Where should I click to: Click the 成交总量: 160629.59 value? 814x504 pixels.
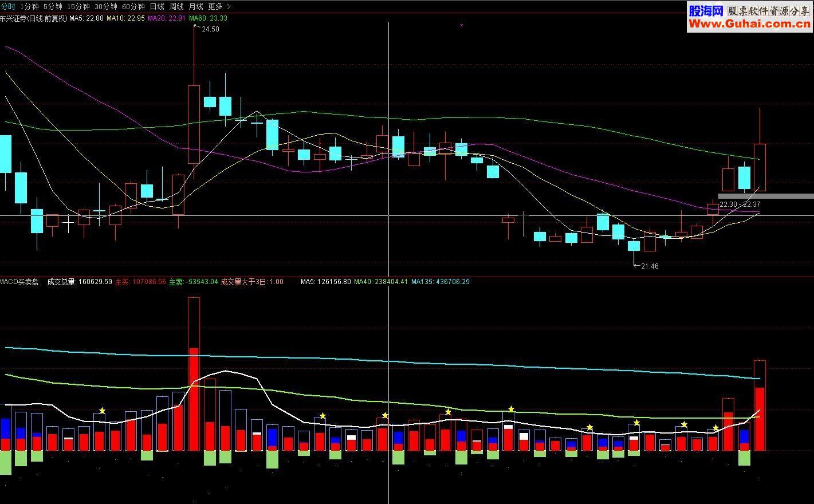coord(80,282)
